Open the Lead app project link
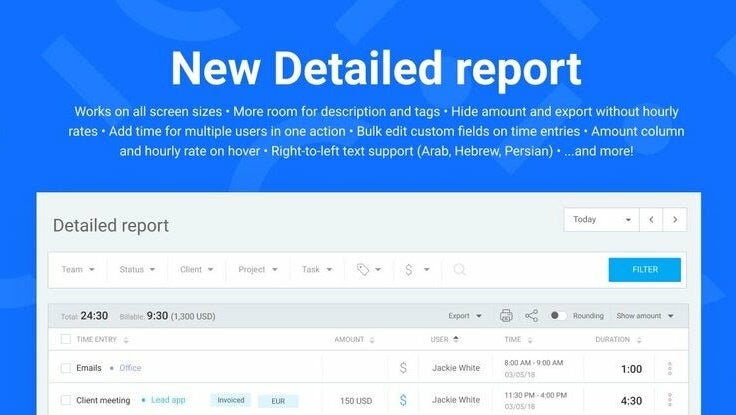The image size is (736, 415). coord(168,400)
